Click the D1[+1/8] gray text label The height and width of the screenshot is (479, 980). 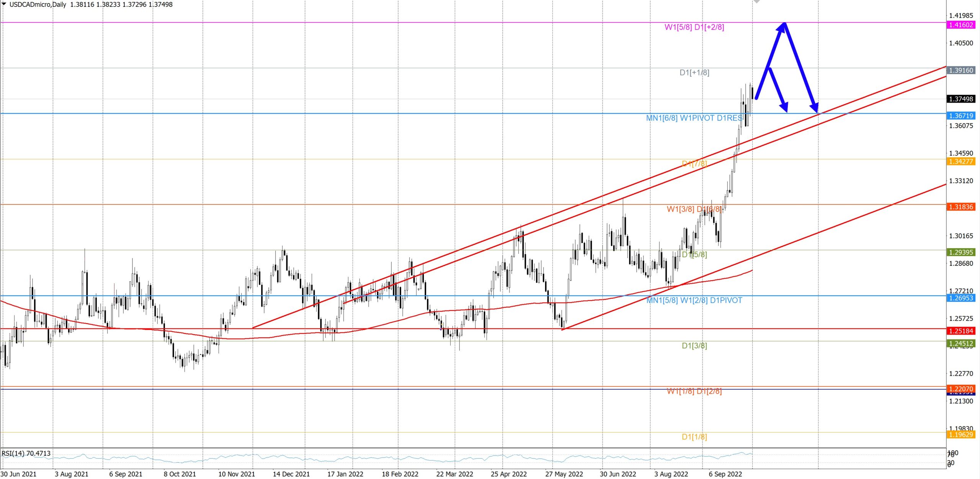pyautogui.click(x=694, y=73)
